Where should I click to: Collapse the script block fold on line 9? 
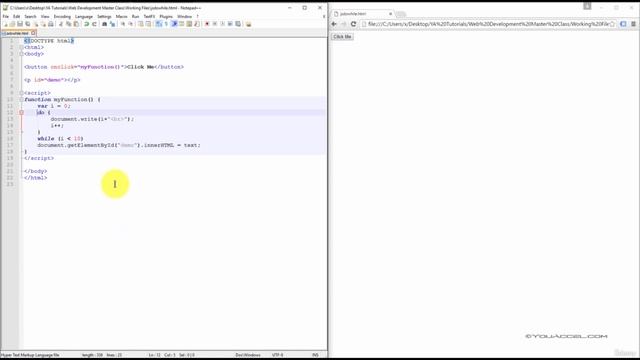pos(21,93)
